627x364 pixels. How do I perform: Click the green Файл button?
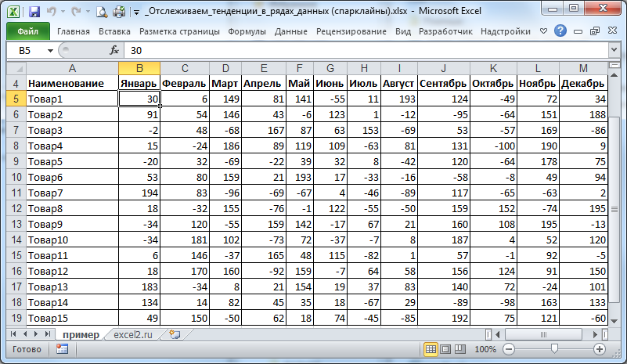tap(27, 32)
